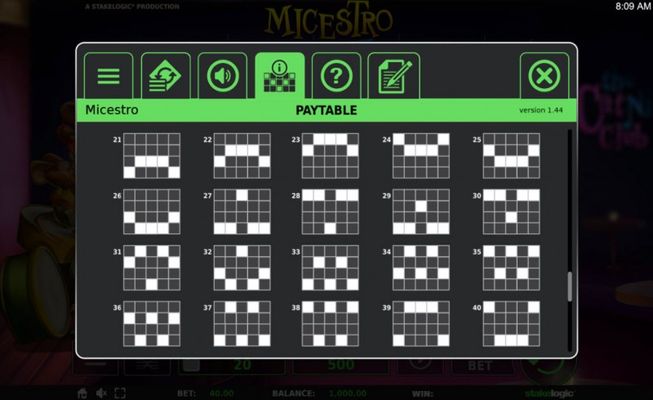Click the version 1.44 label
The image size is (653, 400).
[x=541, y=110]
